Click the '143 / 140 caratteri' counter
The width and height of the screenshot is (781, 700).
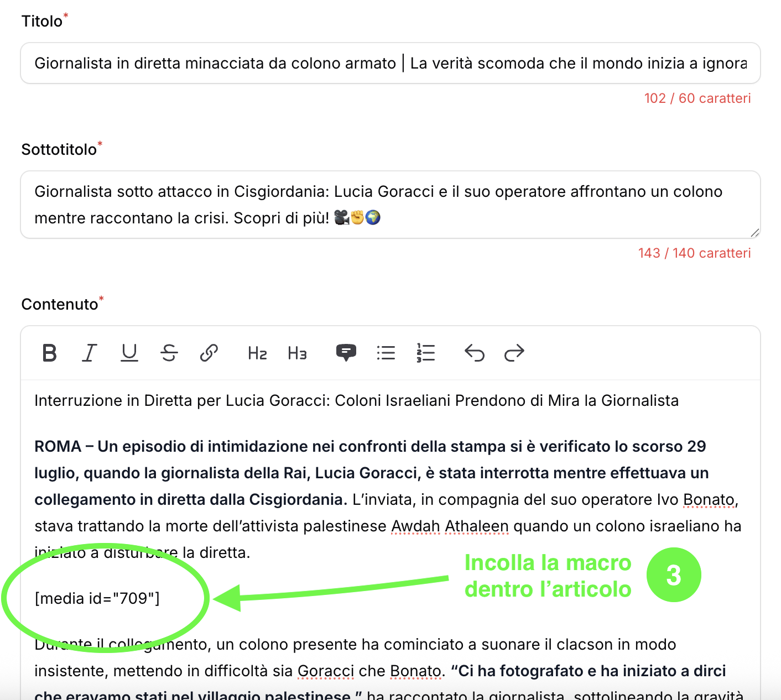(695, 253)
